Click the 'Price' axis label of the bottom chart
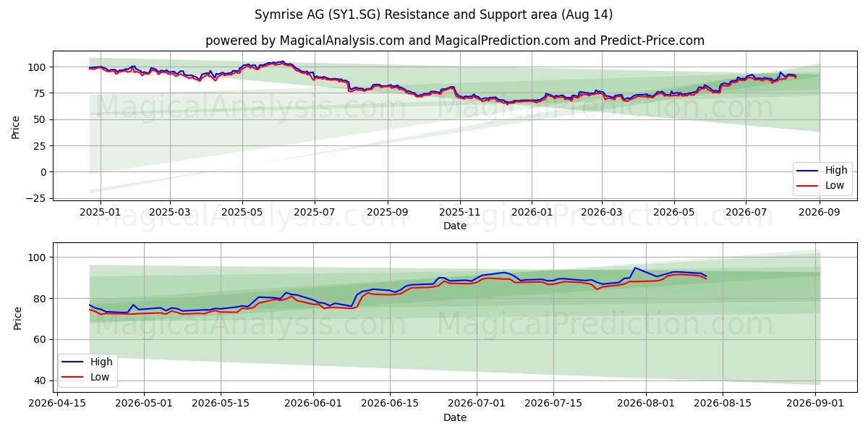868x434 pixels. point(18,318)
